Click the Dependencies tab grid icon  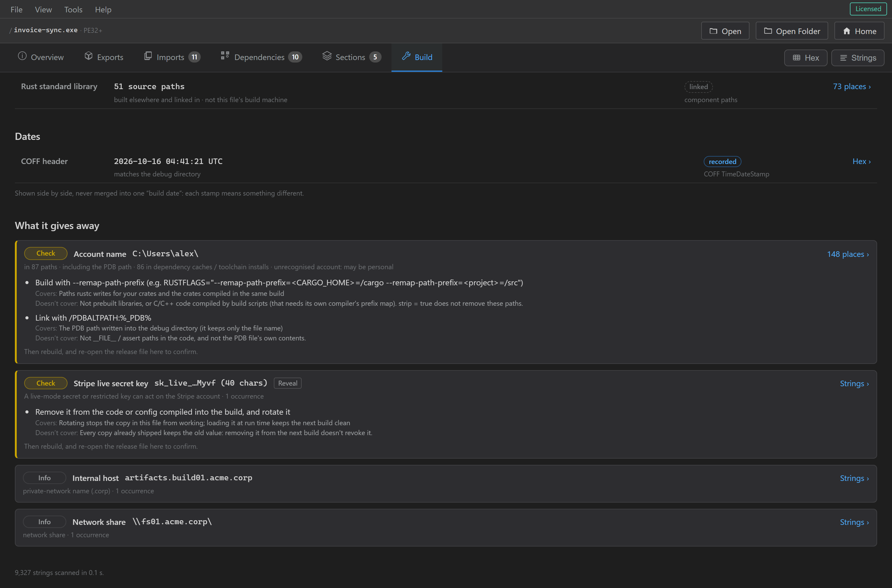[225, 56]
